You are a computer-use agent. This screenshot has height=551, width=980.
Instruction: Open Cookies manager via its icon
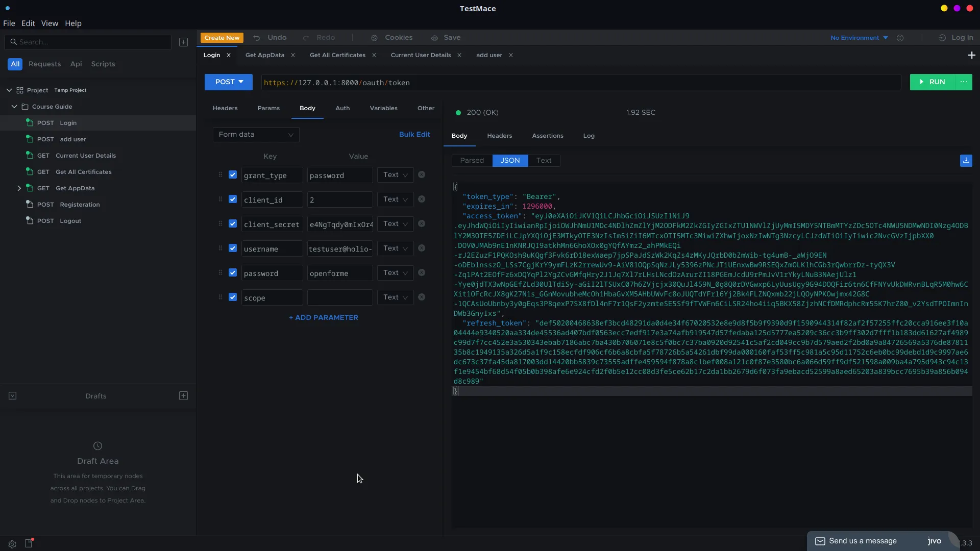(x=375, y=37)
